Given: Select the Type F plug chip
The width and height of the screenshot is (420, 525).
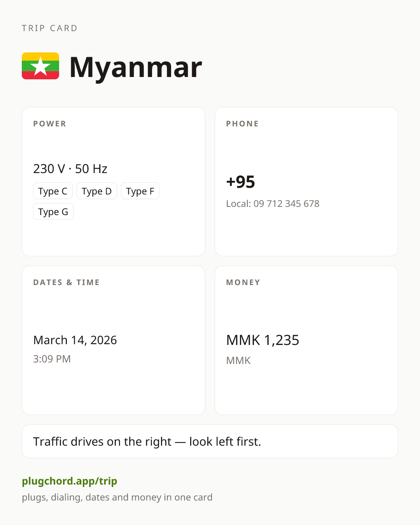Looking at the screenshot, I should pyautogui.click(x=140, y=191).
